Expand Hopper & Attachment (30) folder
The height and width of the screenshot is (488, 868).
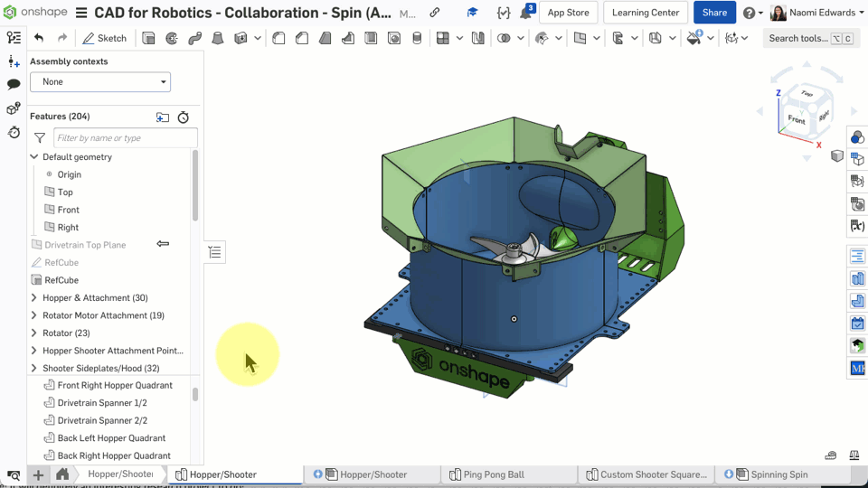34,298
